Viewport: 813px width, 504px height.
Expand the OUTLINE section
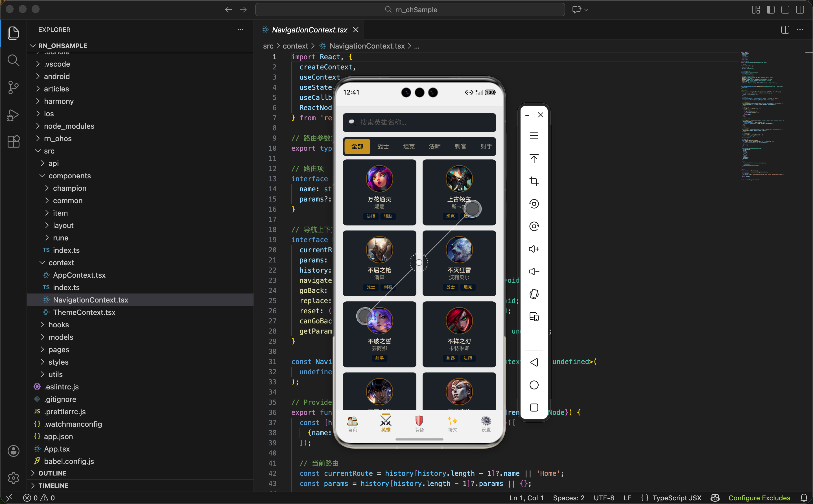[52, 473]
